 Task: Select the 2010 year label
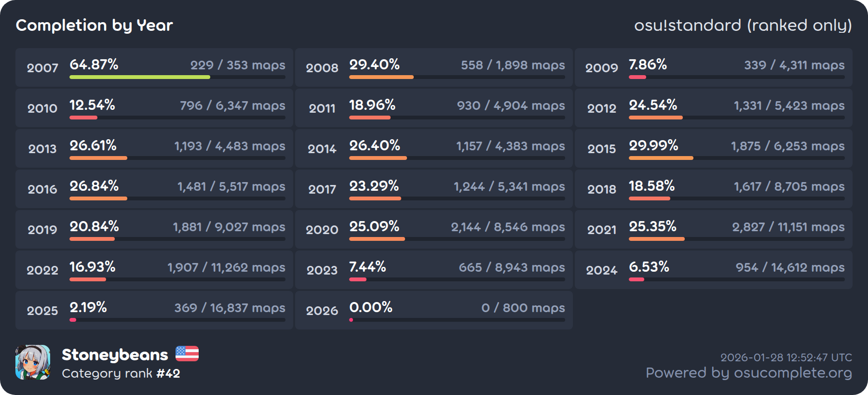click(42, 108)
